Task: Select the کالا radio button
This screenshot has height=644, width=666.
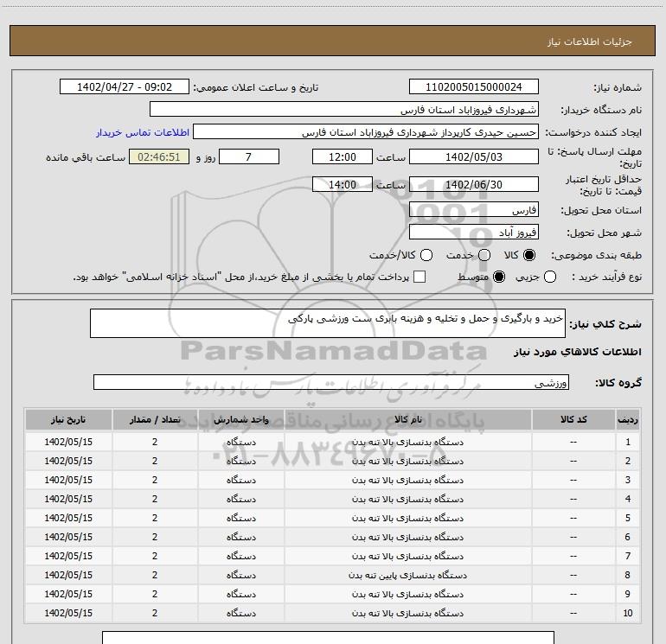Action: coord(529,255)
